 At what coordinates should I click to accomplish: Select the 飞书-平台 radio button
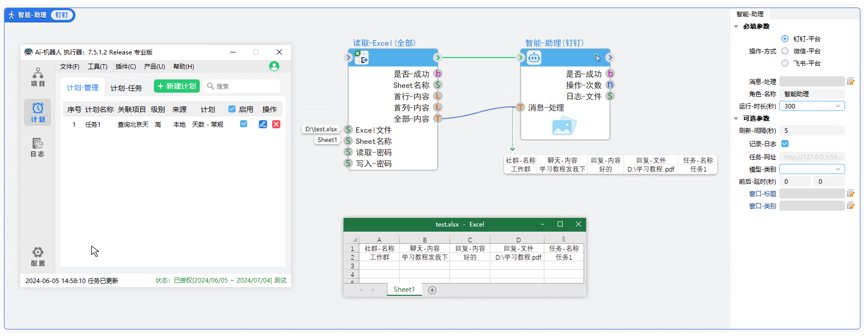[x=785, y=63]
